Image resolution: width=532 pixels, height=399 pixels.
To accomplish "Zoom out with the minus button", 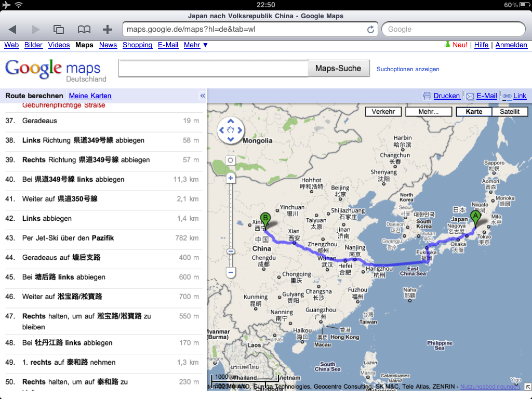I will pos(231,272).
